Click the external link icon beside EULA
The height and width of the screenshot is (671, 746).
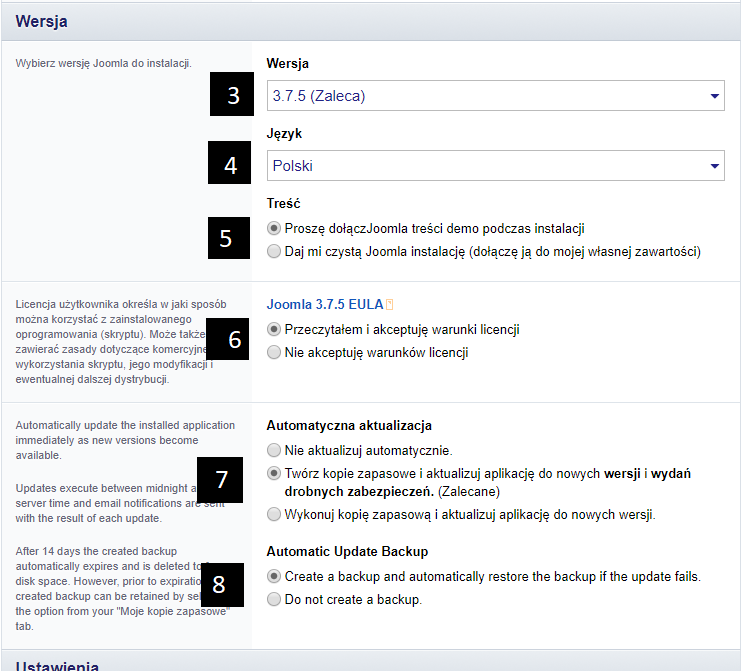pyautogui.click(x=390, y=305)
